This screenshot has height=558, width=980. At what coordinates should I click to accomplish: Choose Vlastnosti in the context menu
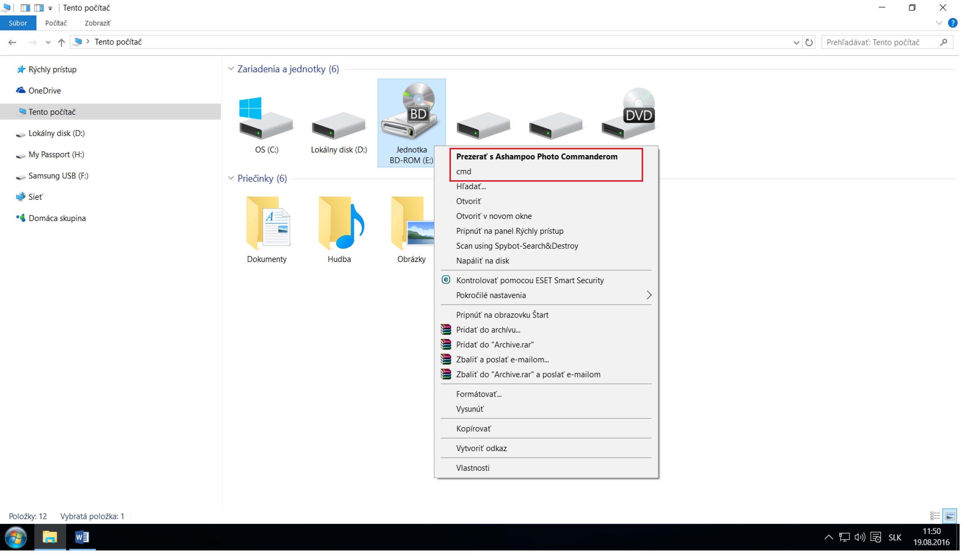pos(472,468)
